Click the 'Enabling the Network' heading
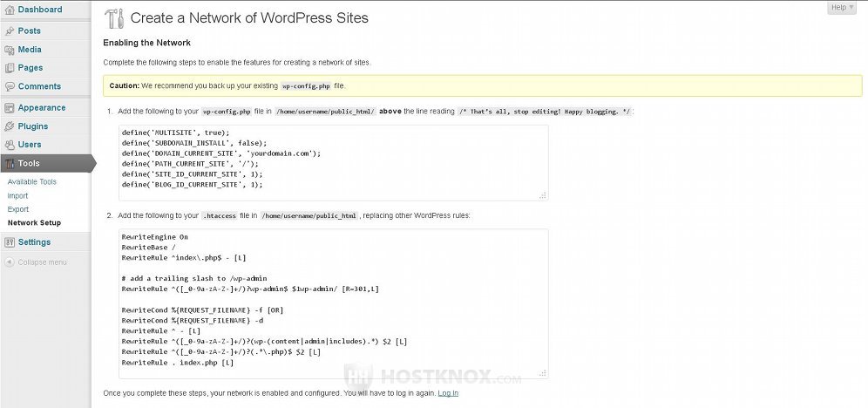The height and width of the screenshot is (408, 868). pyautogui.click(x=146, y=43)
